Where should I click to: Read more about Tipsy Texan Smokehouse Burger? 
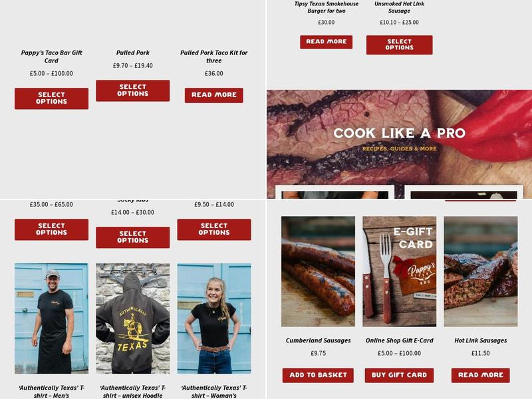tap(326, 42)
